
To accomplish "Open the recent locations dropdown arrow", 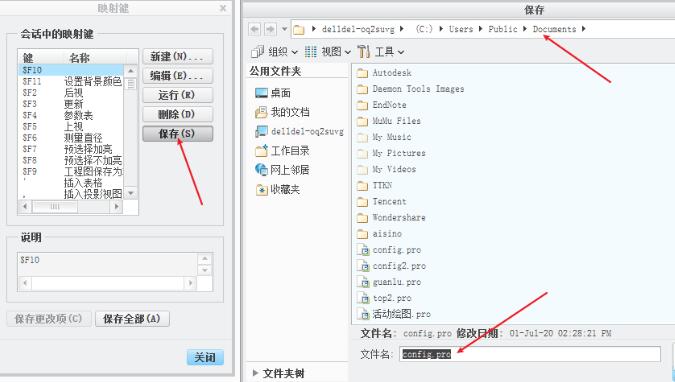I will [x=284, y=29].
